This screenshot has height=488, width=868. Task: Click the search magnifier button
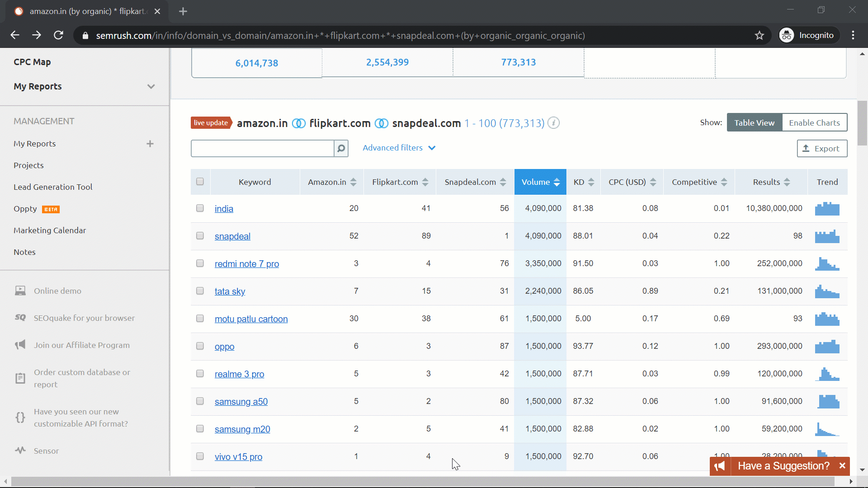341,148
